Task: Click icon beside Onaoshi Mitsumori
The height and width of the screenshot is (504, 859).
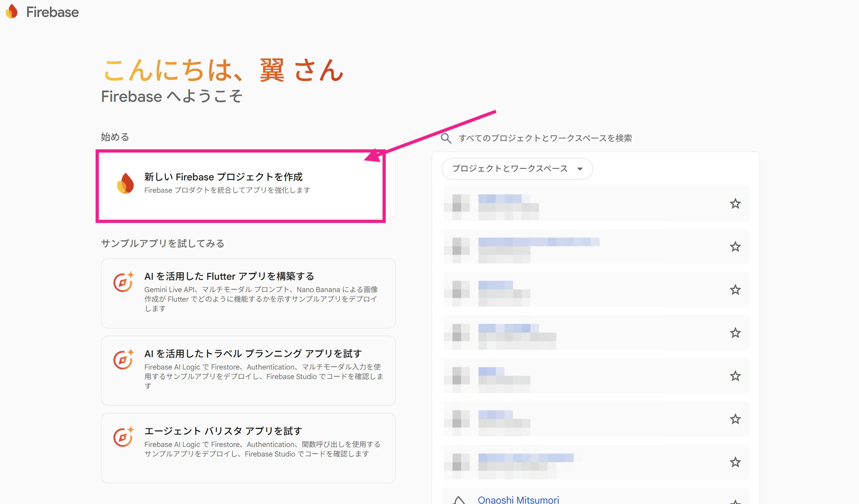Action: click(x=459, y=500)
